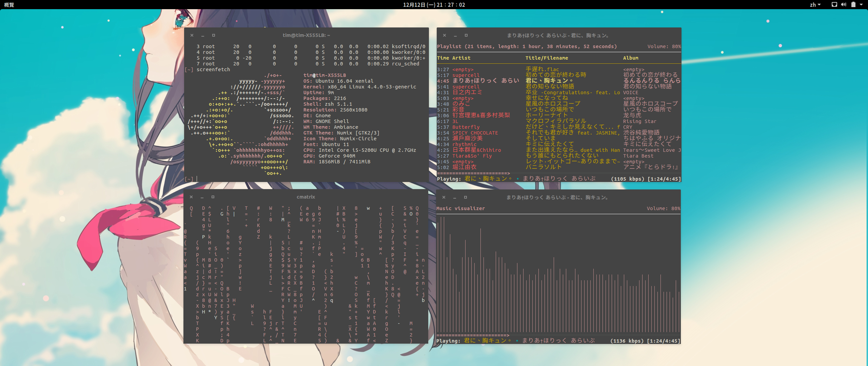
Task: Click the Album column header
Action: (x=631, y=58)
